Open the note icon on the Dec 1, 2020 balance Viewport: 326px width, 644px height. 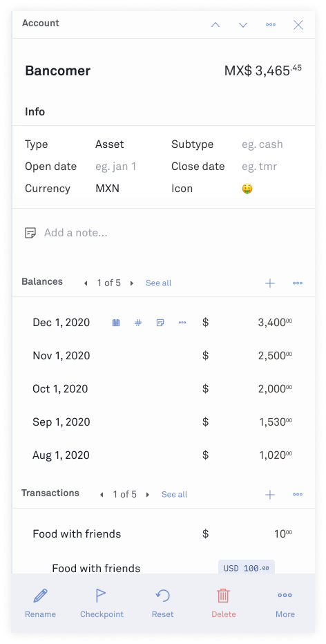(x=160, y=323)
